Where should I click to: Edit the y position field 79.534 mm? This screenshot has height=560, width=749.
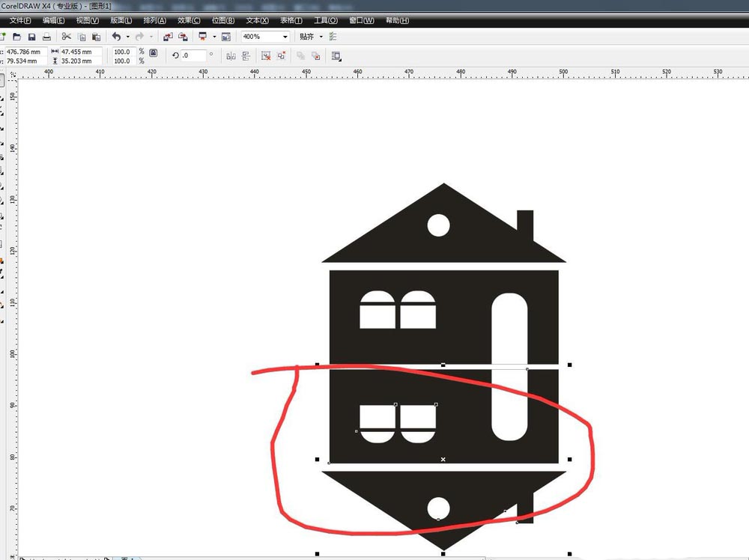(x=25, y=61)
